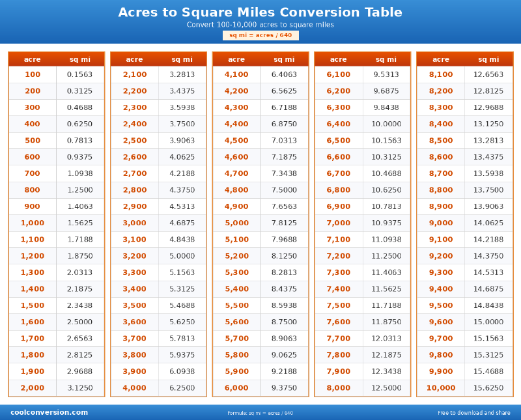Select the 6,100 acre cell
The height and width of the screenshot is (420, 521).
339,74
